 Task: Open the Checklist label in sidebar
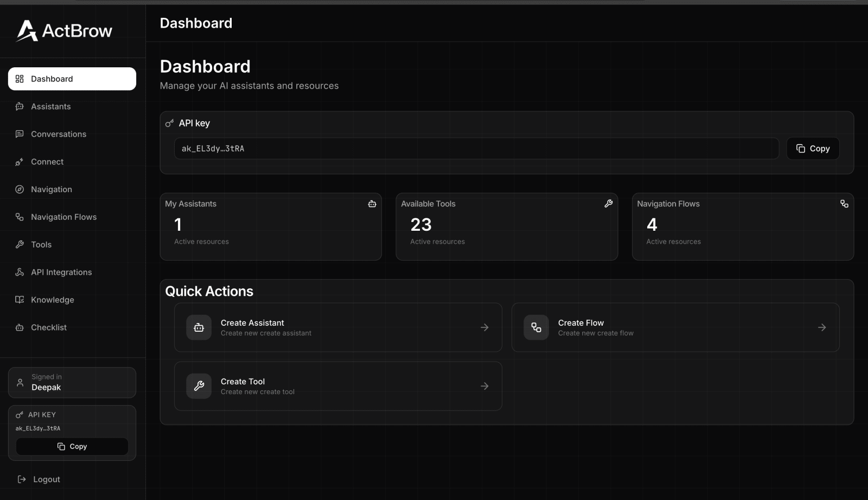(x=49, y=327)
